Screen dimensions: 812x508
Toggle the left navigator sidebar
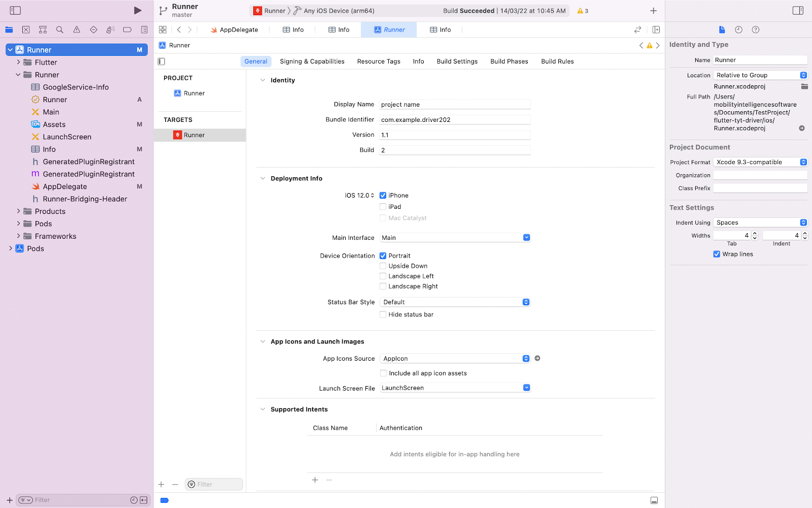coord(15,11)
